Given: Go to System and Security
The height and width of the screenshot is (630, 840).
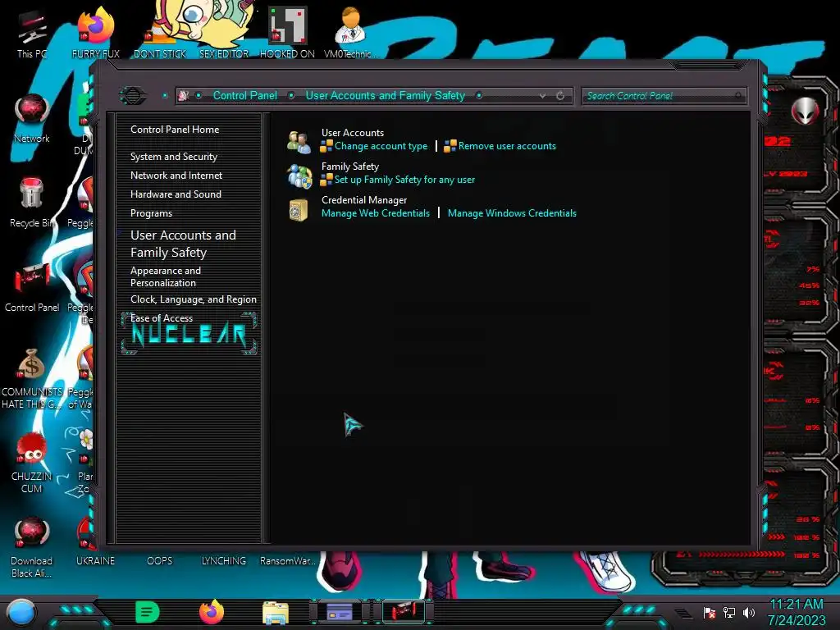Looking at the screenshot, I should tap(174, 157).
